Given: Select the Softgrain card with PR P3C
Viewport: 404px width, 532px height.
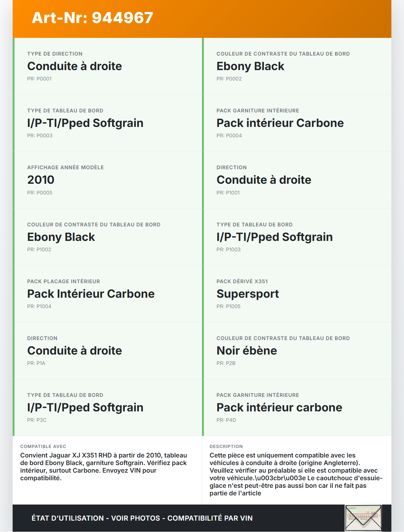Looking at the screenshot, I should (107, 408).
